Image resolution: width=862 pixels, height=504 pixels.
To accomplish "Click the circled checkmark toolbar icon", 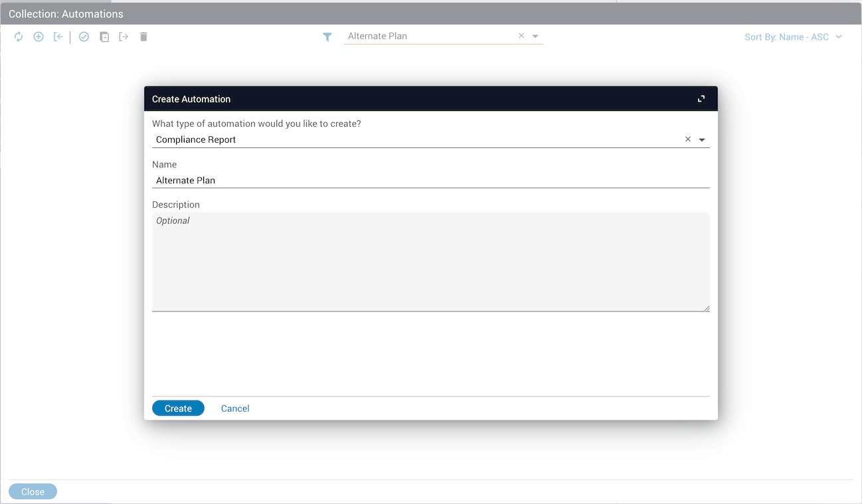I will [84, 37].
